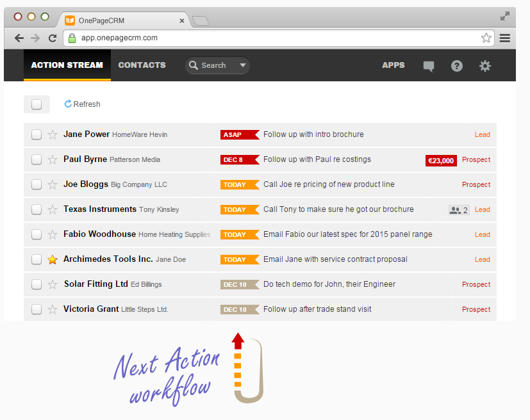The height and width of the screenshot is (420, 530).
Task: Click 'Follow up after trade stand visit'
Action: point(317,309)
